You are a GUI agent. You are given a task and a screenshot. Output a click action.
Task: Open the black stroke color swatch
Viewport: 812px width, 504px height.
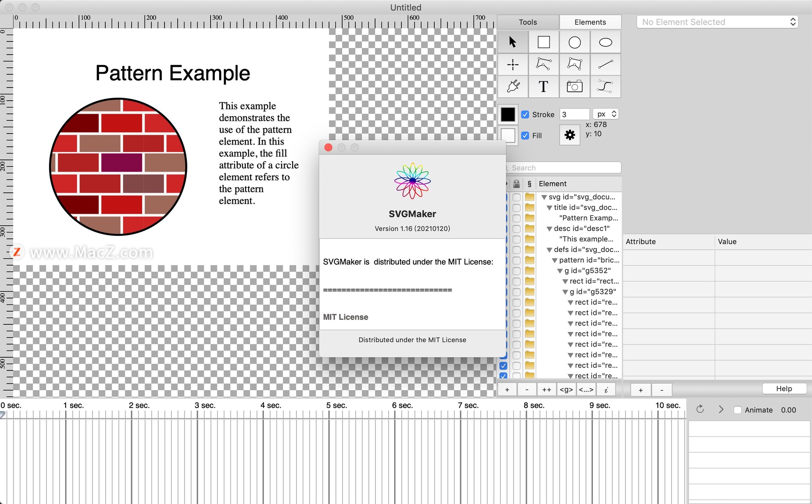508,114
